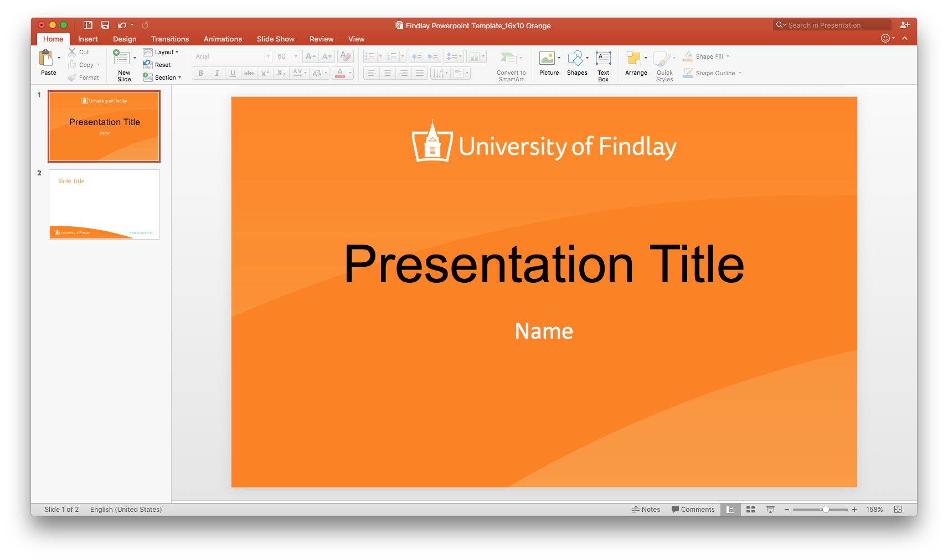
Task: Click the Reset slide icon
Action: (x=147, y=65)
